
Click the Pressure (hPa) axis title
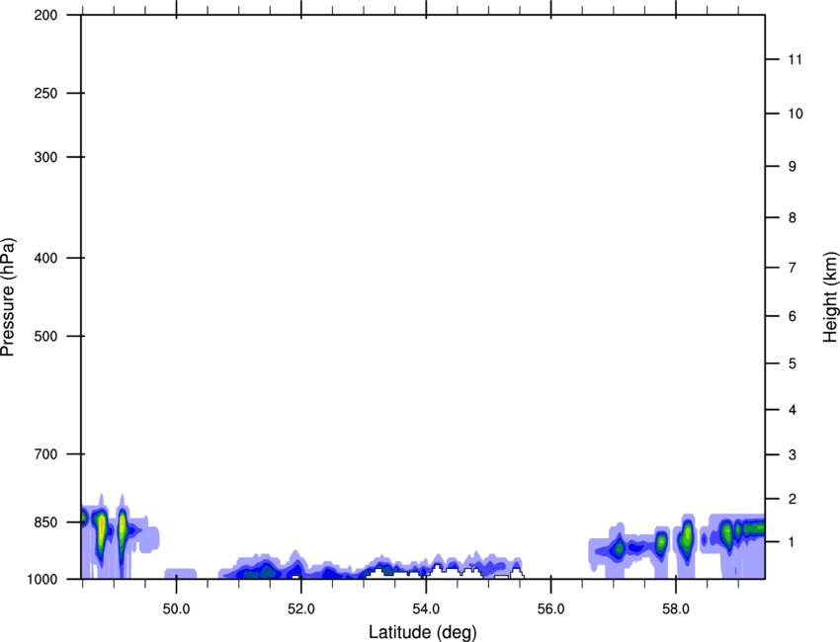pyautogui.click(x=8, y=297)
